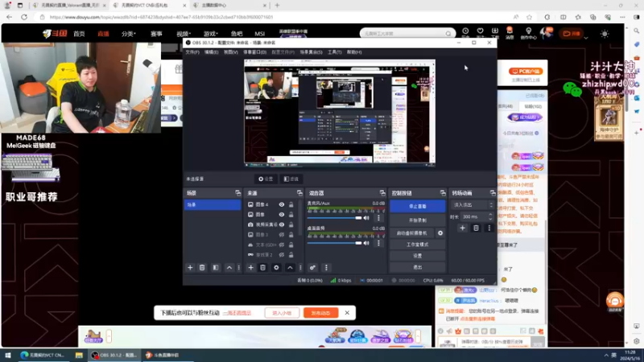This screenshot has height=362, width=644.
Task: Adjust the 300 ms duration stepper
Action: click(490, 216)
